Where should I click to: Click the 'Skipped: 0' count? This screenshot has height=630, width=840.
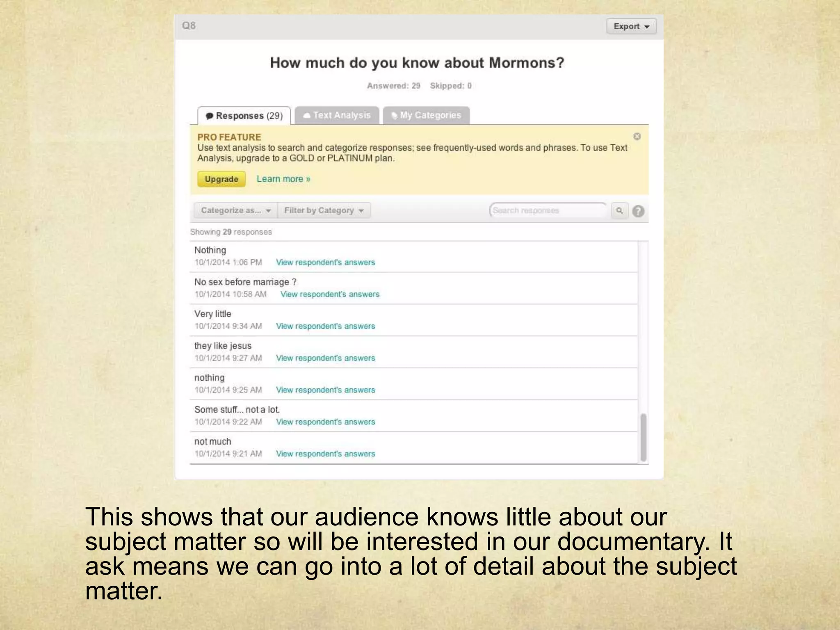pyautogui.click(x=451, y=86)
